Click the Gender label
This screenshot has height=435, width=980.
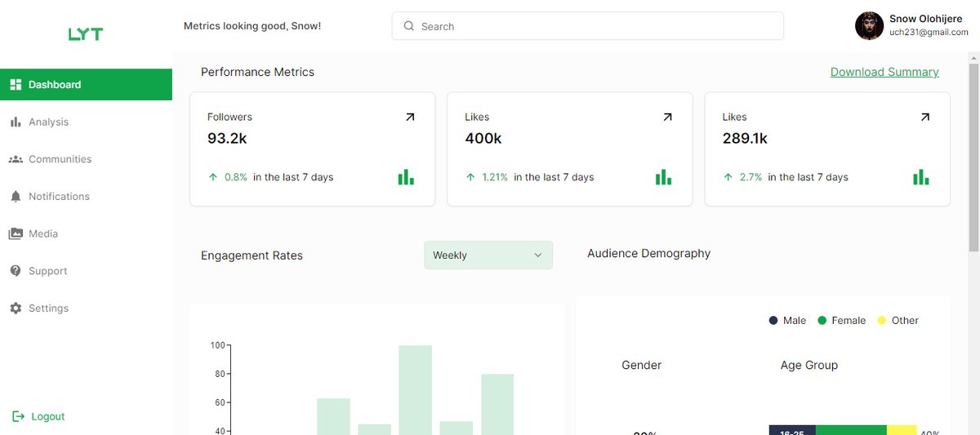coord(642,365)
